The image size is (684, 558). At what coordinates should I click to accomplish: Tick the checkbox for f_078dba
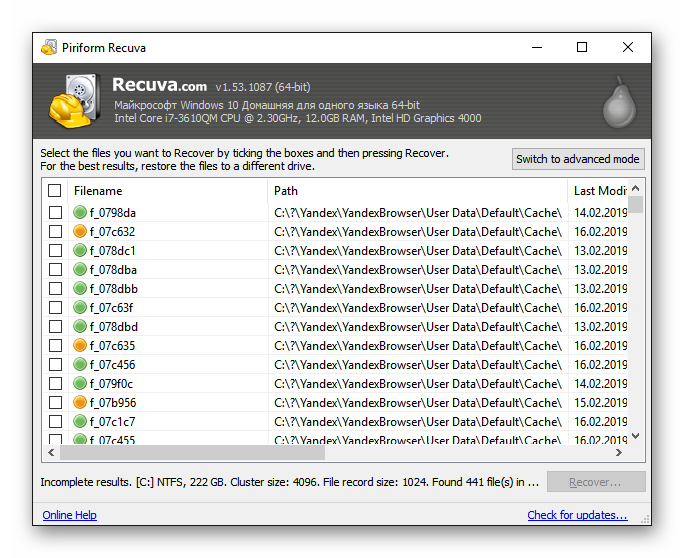point(55,270)
